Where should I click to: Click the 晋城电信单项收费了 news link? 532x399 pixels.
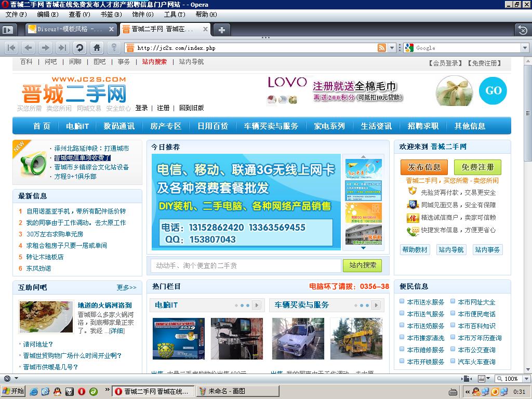(x=83, y=158)
